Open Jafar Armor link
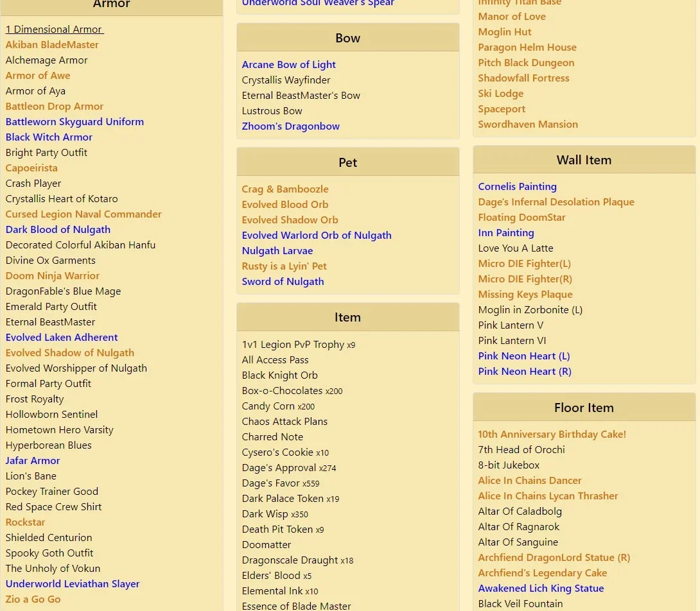The width and height of the screenshot is (700, 611). tap(33, 461)
